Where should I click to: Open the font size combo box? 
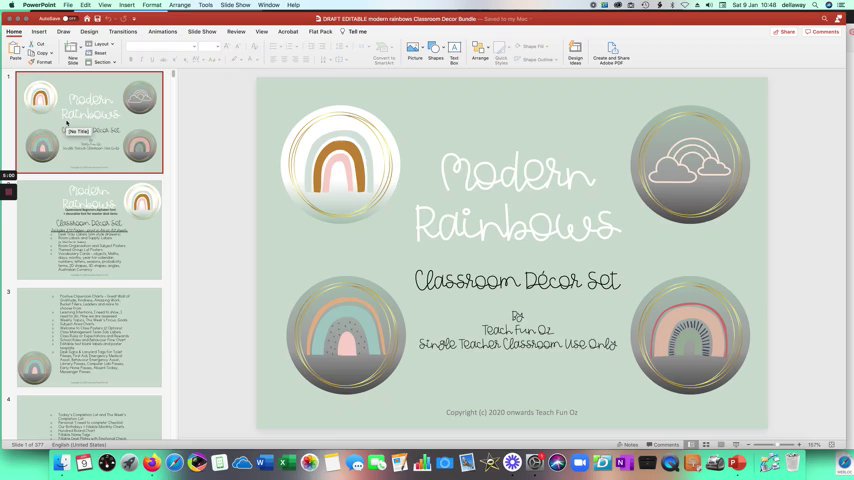click(x=209, y=47)
